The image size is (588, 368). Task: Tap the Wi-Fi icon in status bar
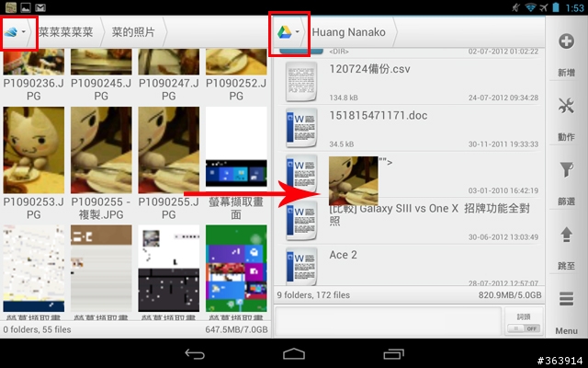point(530,7)
